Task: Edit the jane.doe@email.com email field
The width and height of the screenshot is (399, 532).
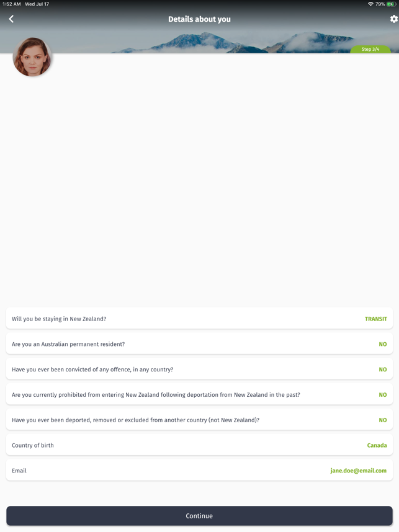Action: click(x=358, y=471)
